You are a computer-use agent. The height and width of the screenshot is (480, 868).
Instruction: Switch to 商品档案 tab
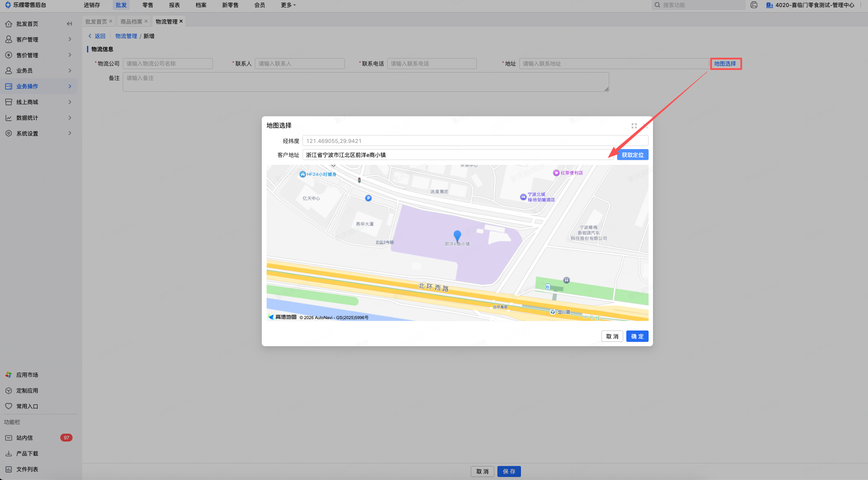pyautogui.click(x=131, y=21)
